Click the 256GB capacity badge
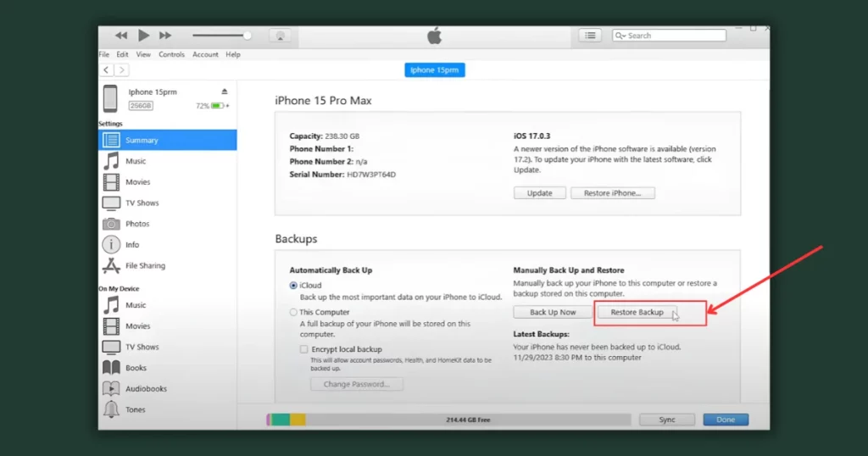Screen dimensions: 868x456 tap(141, 106)
